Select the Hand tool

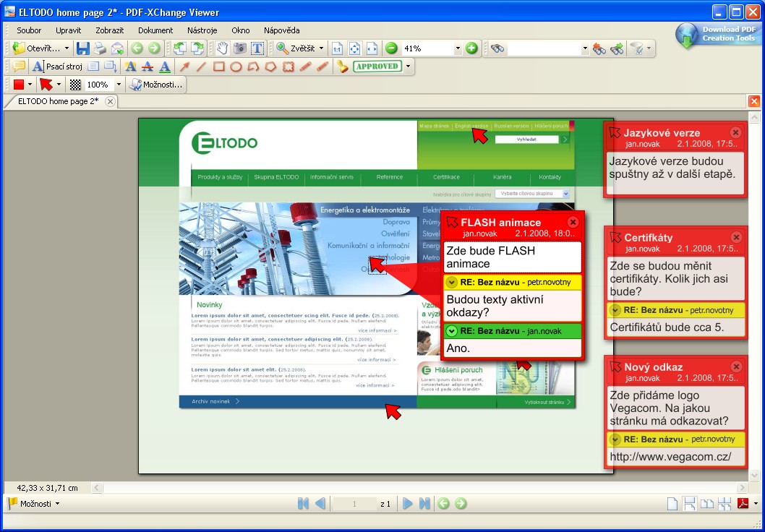pyautogui.click(x=222, y=48)
